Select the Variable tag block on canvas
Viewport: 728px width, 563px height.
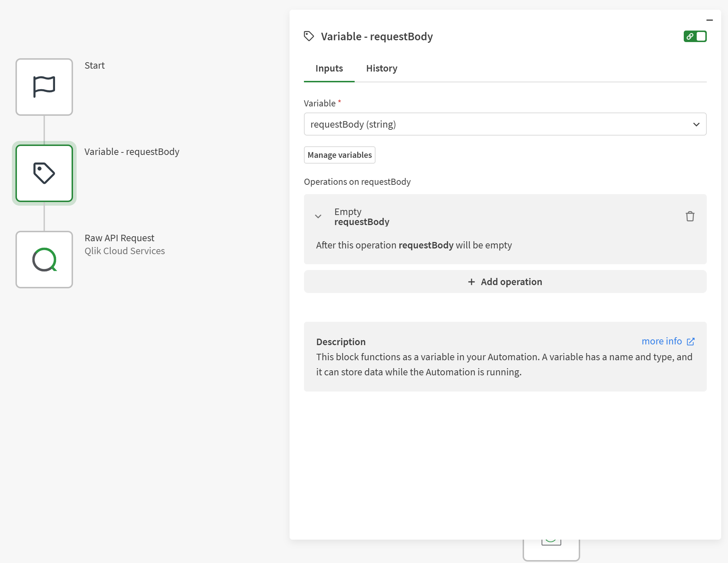point(44,173)
